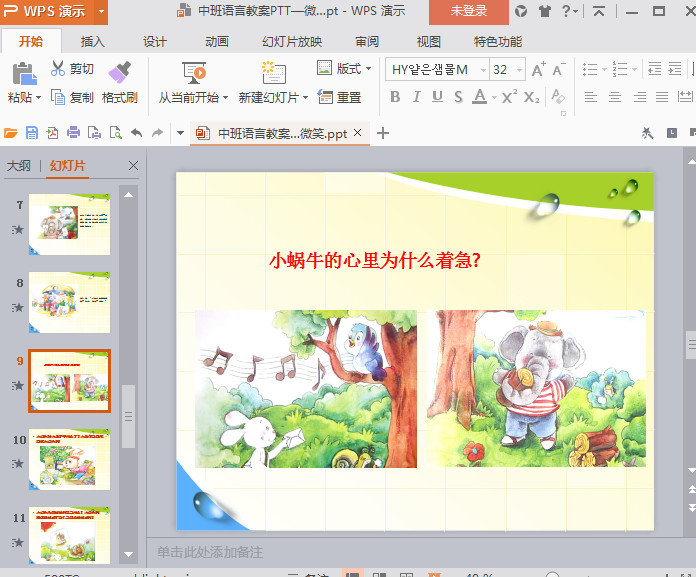Align text left
Viewport: 696px width, 577px height.
[x=591, y=96]
